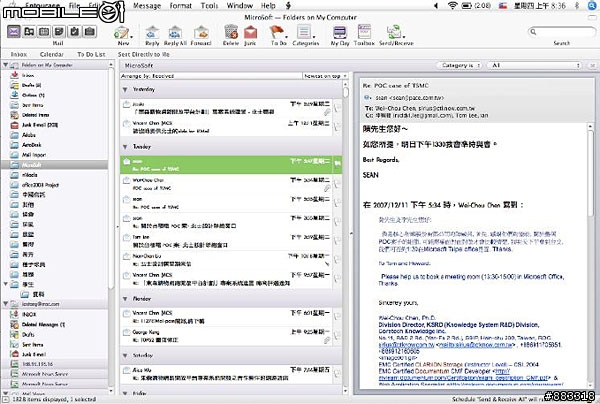This screenshot has height=404, width=600.
Task: Open the Script menu icon in menu bar
Action: [289, 5]
